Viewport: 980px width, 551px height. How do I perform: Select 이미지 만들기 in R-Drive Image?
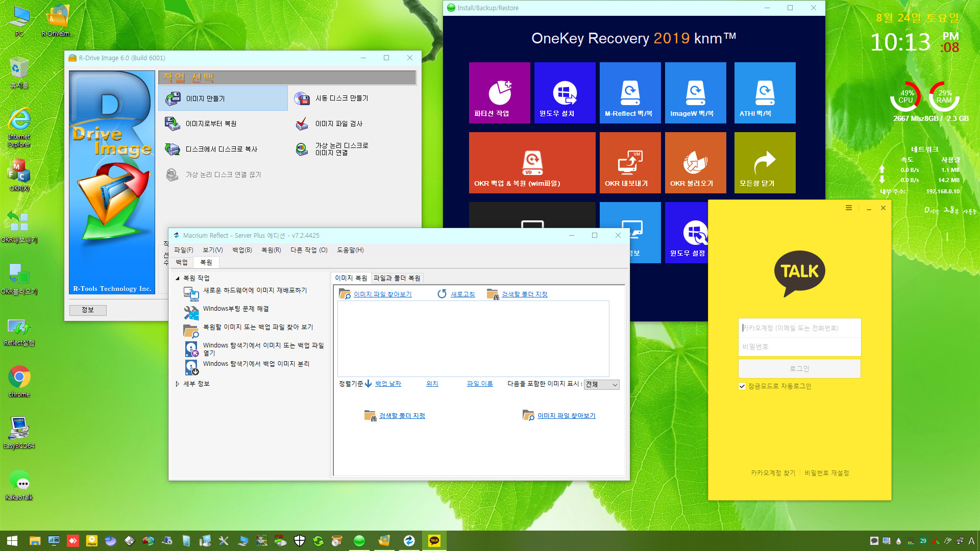click(223, 98)
